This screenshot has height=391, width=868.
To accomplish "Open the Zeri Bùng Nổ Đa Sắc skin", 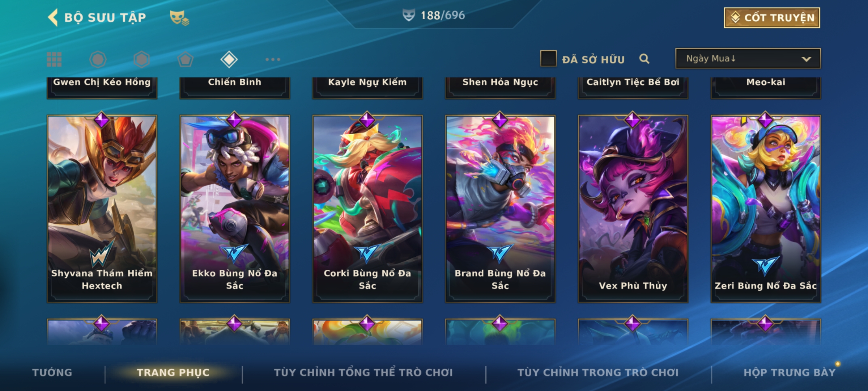I will click(766, 209).
